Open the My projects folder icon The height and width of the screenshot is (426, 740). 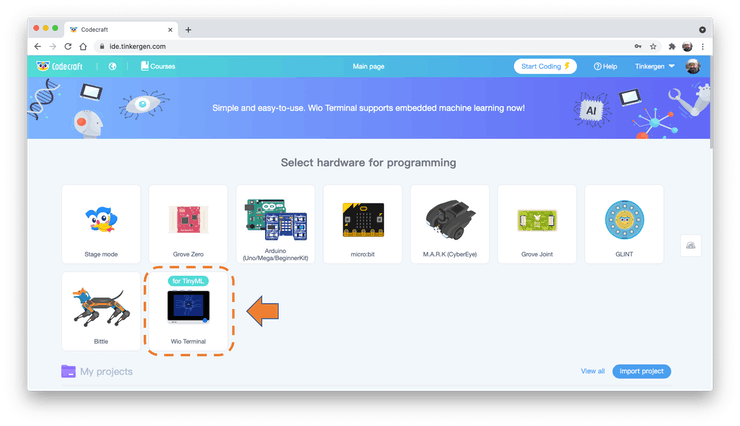click(68, 372)
